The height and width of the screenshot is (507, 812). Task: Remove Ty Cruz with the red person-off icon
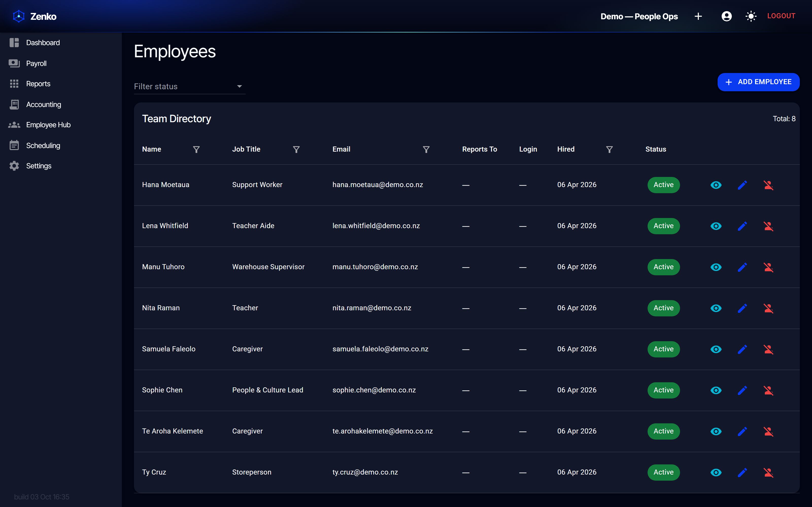point(768,473)
